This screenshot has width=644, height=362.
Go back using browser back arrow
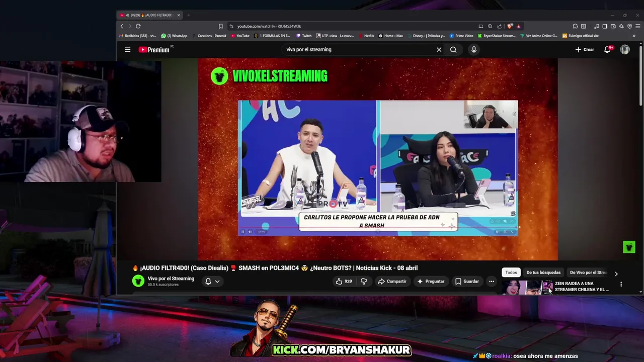click(122, 26)
